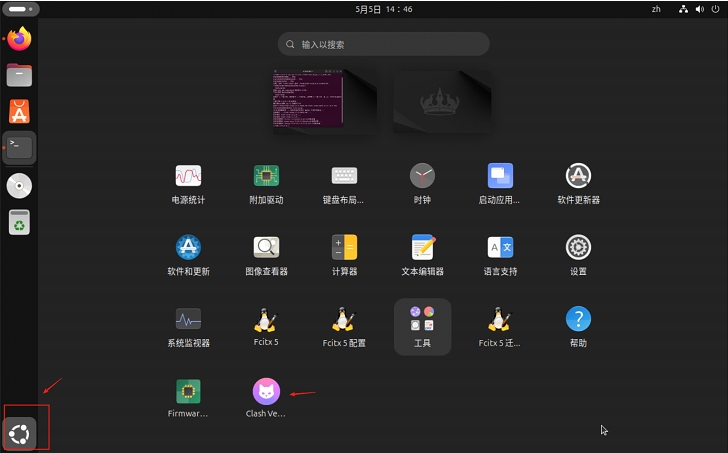Open system menu via power icon
Viewport: 728px width, 453px height.
tap(715, 9)
